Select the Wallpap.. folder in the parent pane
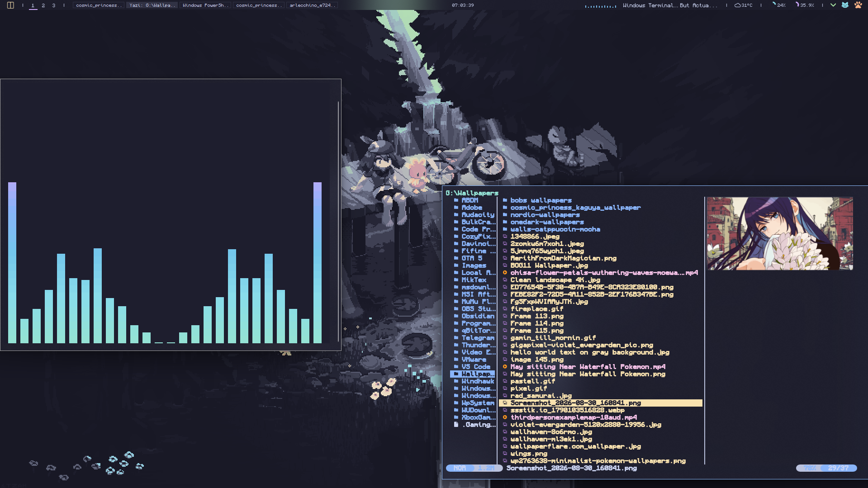 [x=473, y=374]
